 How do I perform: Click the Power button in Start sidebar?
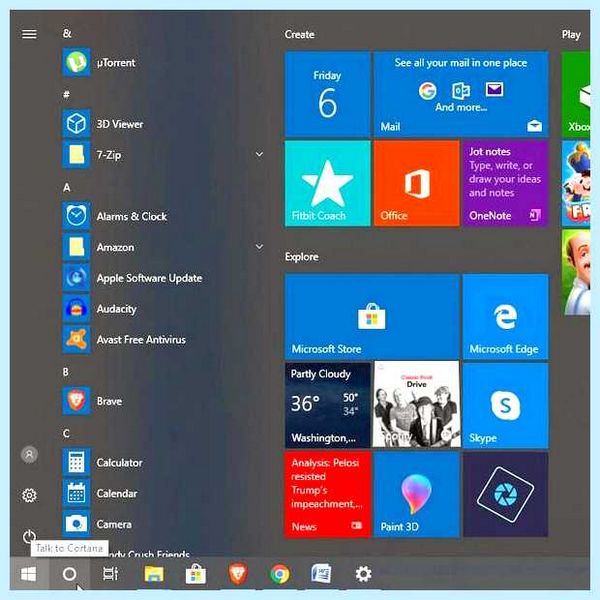[29, 536]
